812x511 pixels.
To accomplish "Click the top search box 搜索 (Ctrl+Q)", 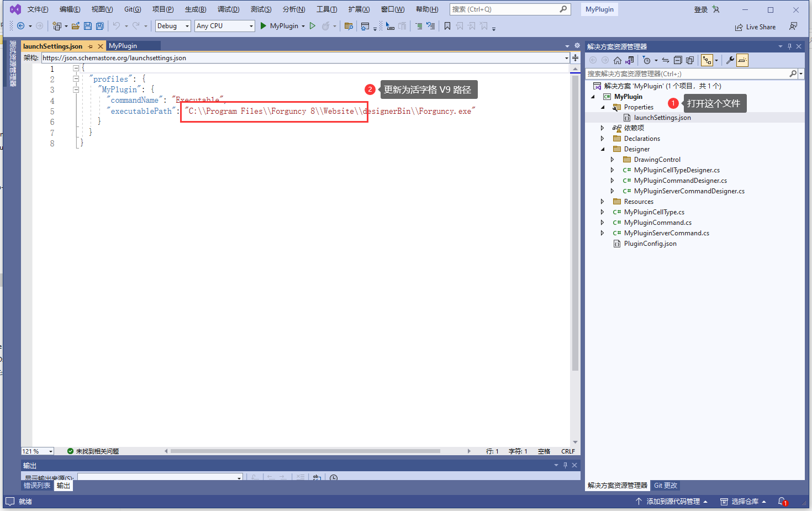I will tap(509, 9).
